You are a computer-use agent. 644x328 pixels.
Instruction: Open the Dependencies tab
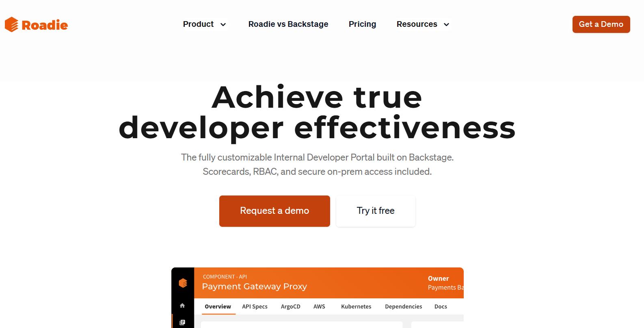[403, 306]
